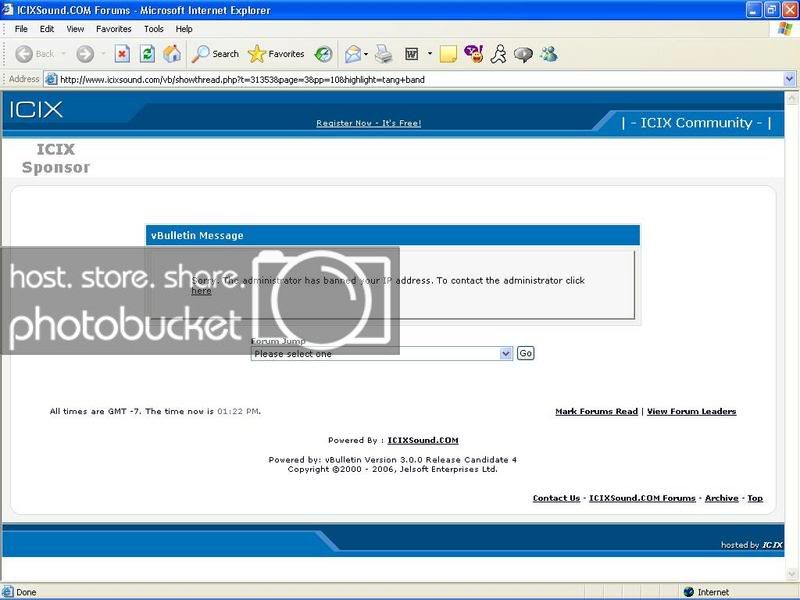The height and width of the screenshot is (600, 800).
Task: Click the 'hosted by ICIX' footer text
Action: pyautogui.click(x=752, y=545)
